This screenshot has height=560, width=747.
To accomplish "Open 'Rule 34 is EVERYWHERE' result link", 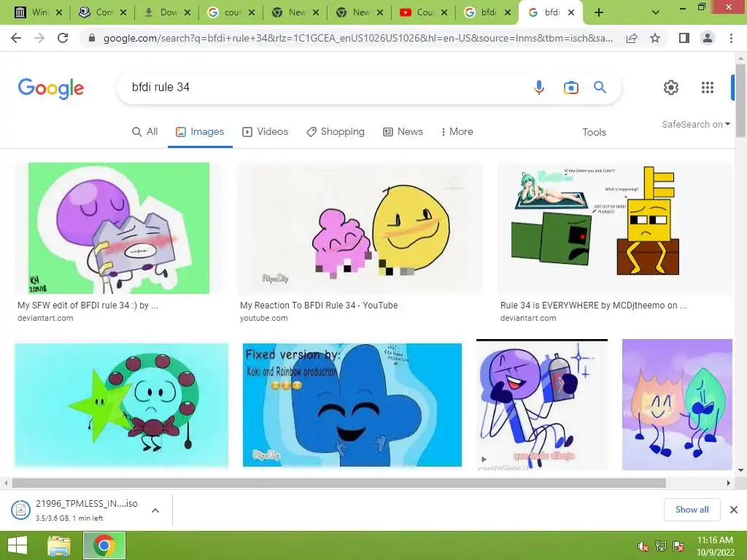I will coord(593,306).
